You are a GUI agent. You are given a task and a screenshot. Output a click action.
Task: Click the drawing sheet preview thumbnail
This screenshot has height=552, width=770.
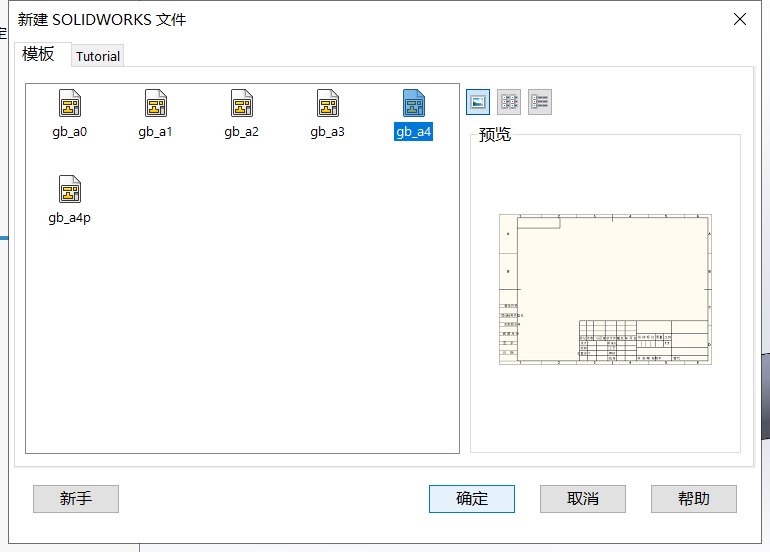coord(605,289)
